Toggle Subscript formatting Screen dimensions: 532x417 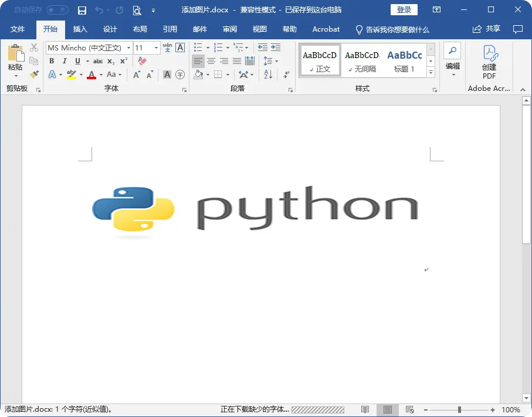pyautogui.click(x=111, y=62)
